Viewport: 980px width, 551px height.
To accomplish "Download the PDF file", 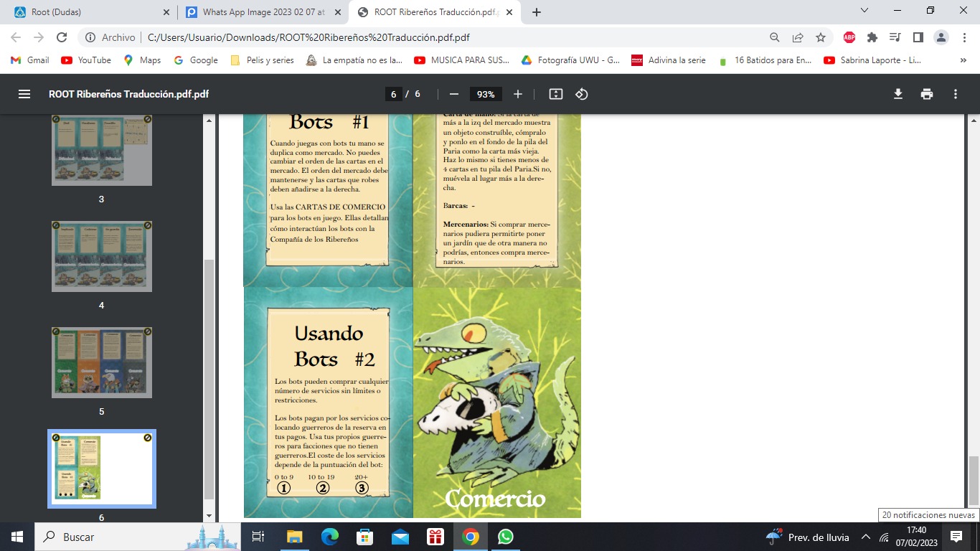I will (898, 94).
